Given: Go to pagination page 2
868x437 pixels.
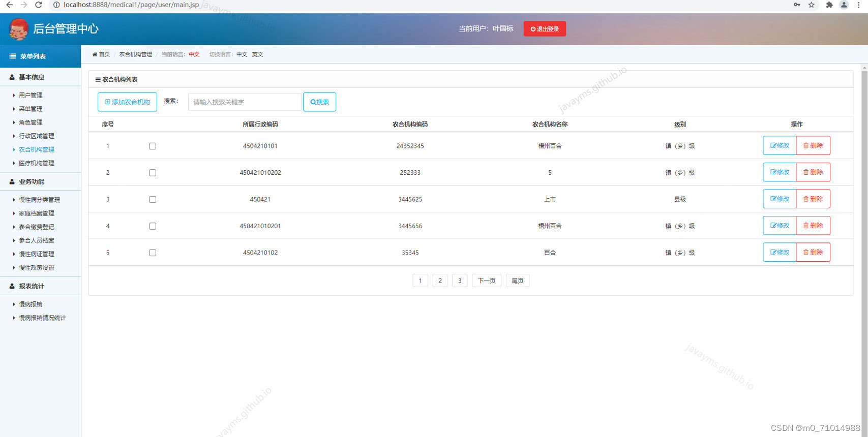Looking at the screenshot, I should click(x=440, y=280).
